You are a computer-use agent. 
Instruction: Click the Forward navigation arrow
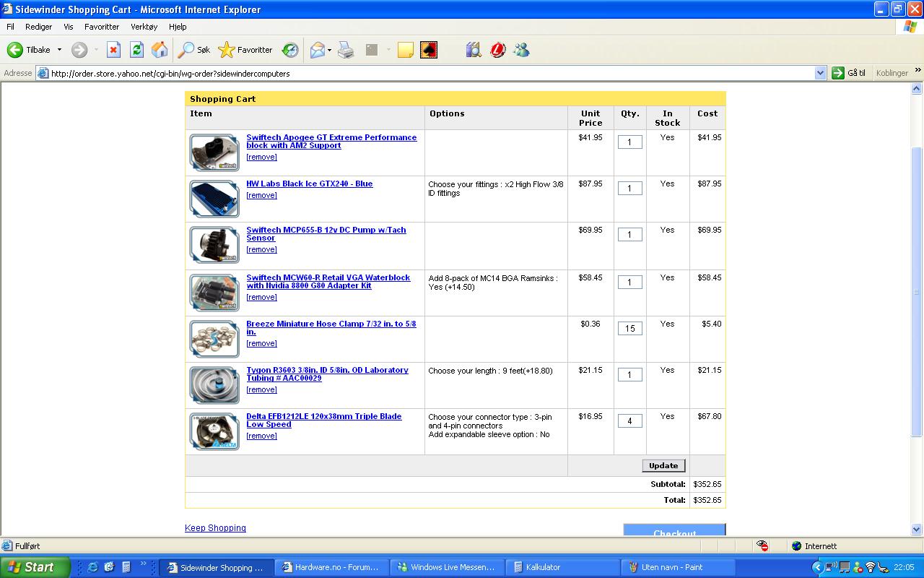(x=79, y=50)
